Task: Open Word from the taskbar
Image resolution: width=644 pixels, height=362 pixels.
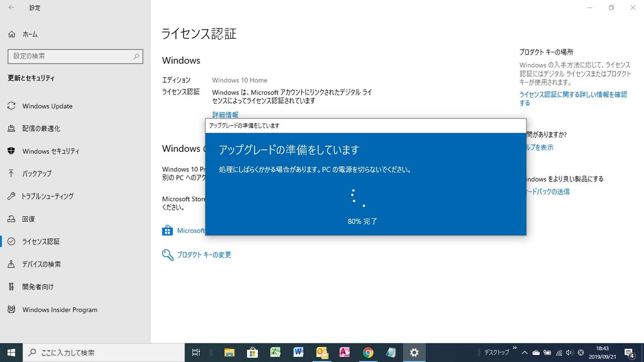Action: [x=298, y=352]
